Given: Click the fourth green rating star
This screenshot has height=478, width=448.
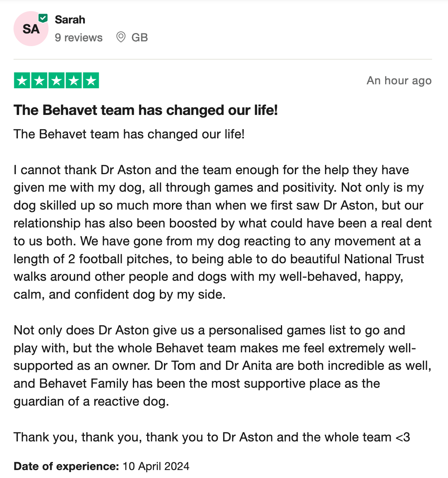Looking at the screenshot, I should point(74,81).
